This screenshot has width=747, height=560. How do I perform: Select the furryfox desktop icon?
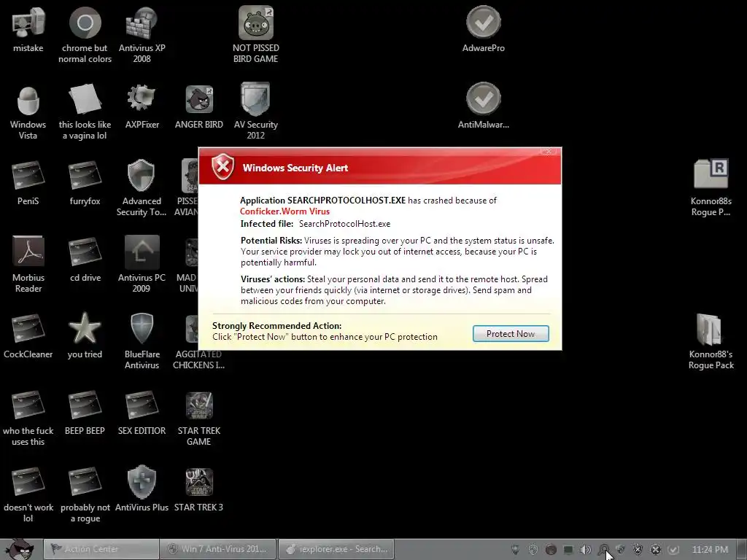85,183
